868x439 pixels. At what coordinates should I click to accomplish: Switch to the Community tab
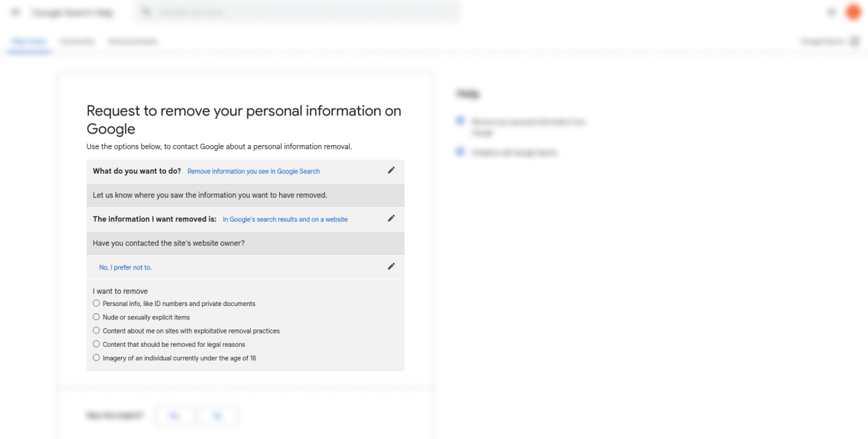coord(77,41)
